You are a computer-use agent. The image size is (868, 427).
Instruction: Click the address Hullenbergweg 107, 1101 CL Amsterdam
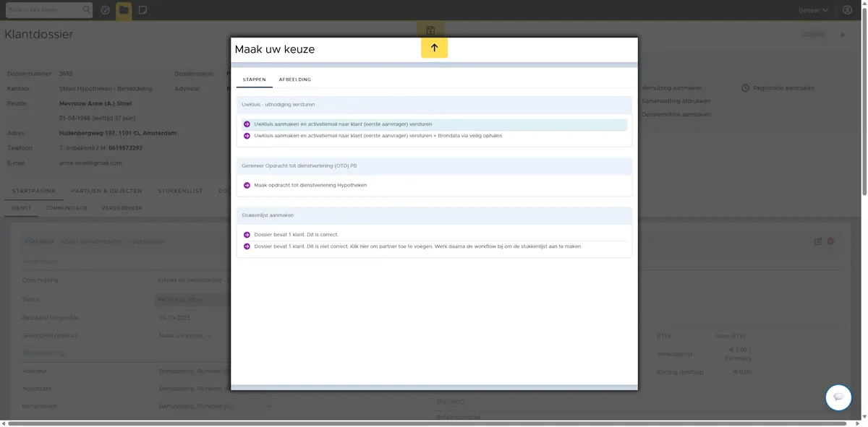(x=118, y=133)
